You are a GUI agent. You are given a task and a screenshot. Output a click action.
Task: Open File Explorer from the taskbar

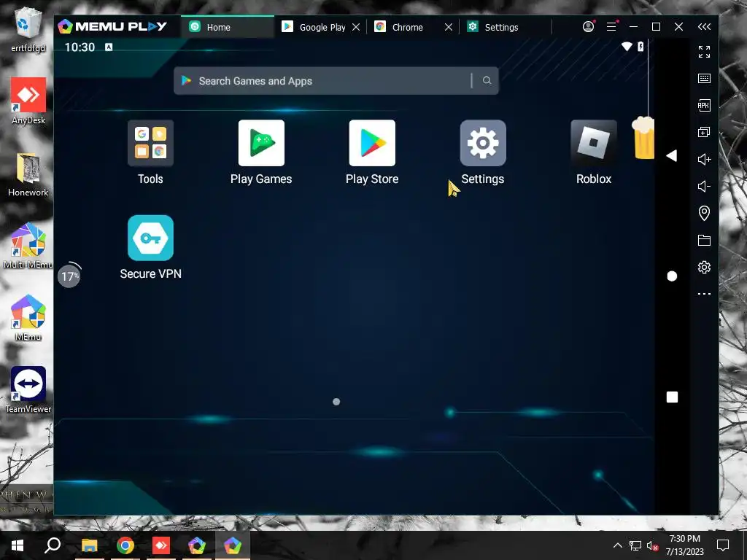90,545
